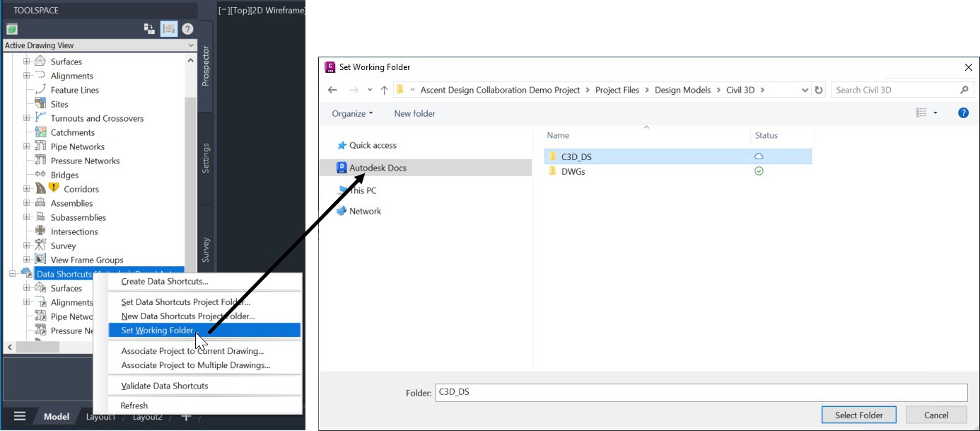Image resolution: width=980 pixels, height=431 pixels.
Task: Select Turnouts and Crossovers icon
Action: point(40,118)
